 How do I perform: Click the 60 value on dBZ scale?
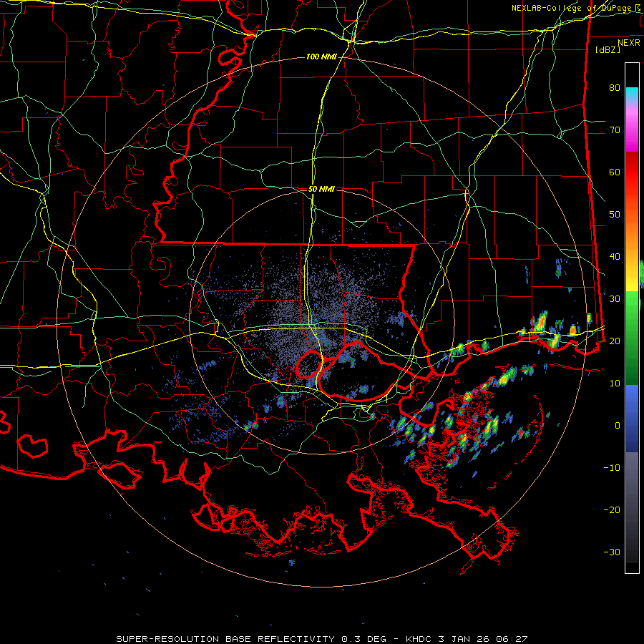coord(615,172)
